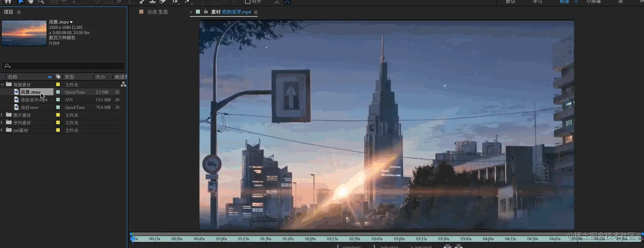Switch to the 默认 workspace
The width and height of the screenshot is (644, 248).
point(511,2)
